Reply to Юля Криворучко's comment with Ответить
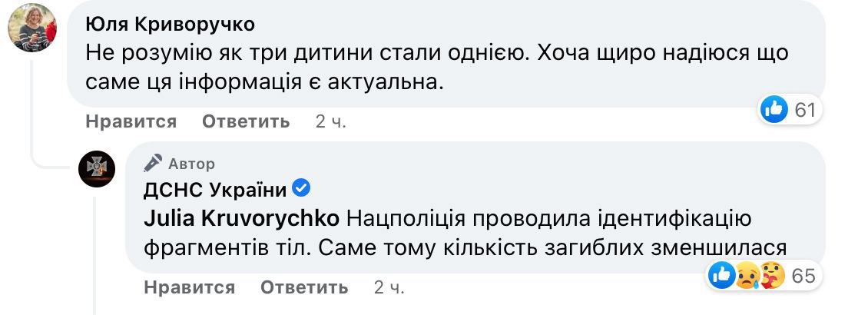This screenshot has height=315, width=868. click(x=246, y=121)
